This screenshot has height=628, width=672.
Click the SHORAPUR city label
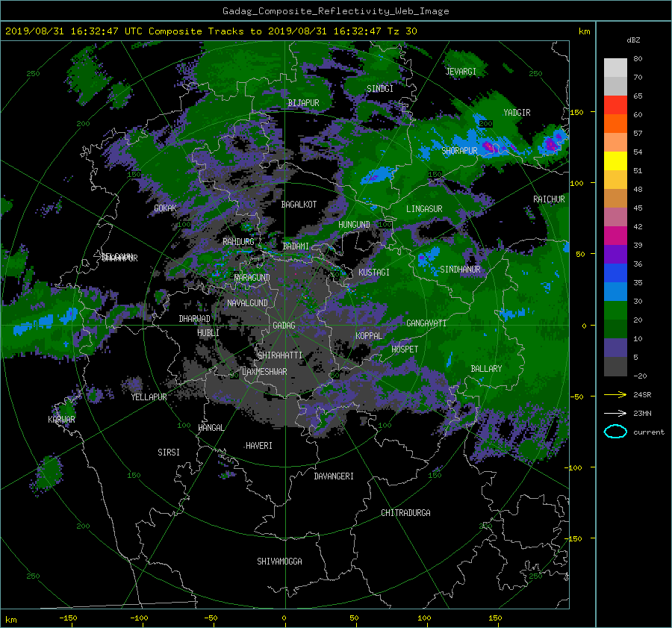click(459, 151)
